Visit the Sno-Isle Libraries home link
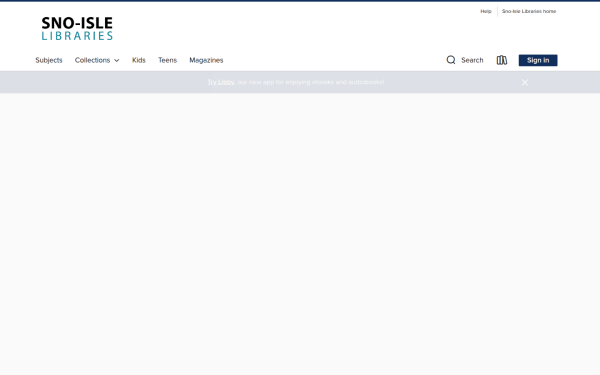Screen dimensions: 600x375 tap(529, 11)
